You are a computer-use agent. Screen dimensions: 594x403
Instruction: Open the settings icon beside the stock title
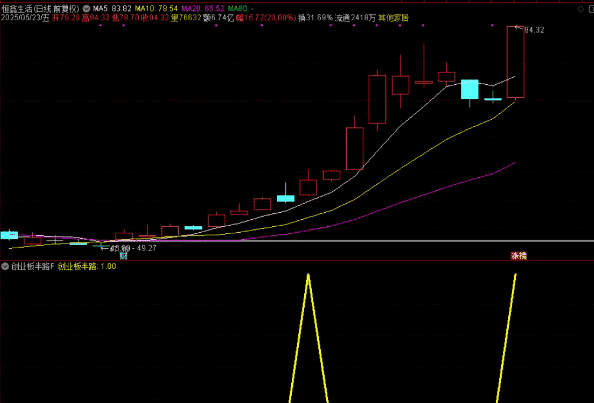86,8
